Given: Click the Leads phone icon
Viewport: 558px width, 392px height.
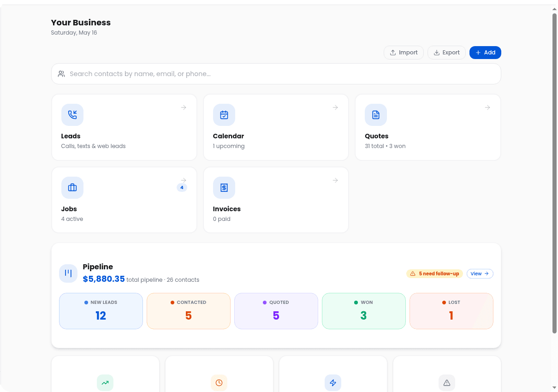Looking at the screenshot, I should 72,115.
